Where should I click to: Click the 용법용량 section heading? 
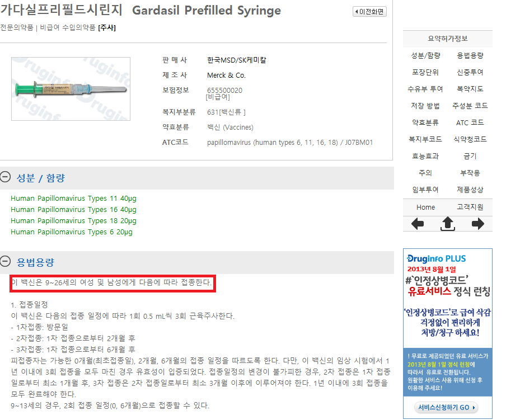click(35, 262)
